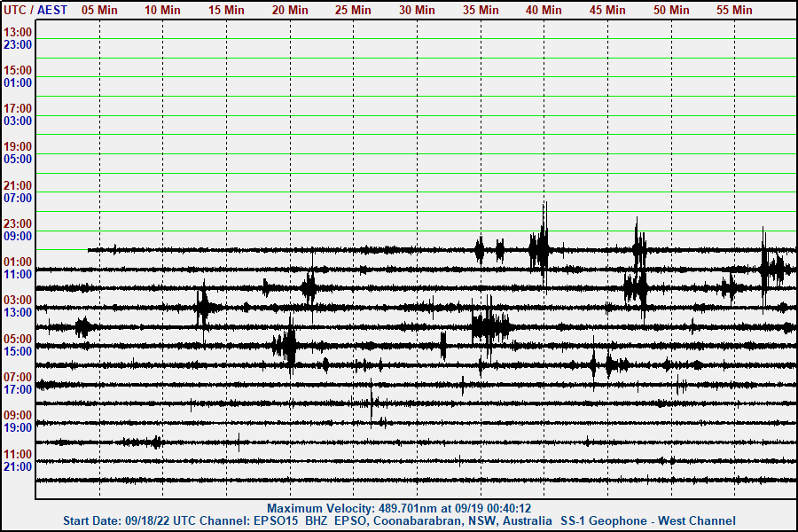Click the "20 Min" header label
The width and height of the screenshot is (798, 532).
tap(290, 10)
